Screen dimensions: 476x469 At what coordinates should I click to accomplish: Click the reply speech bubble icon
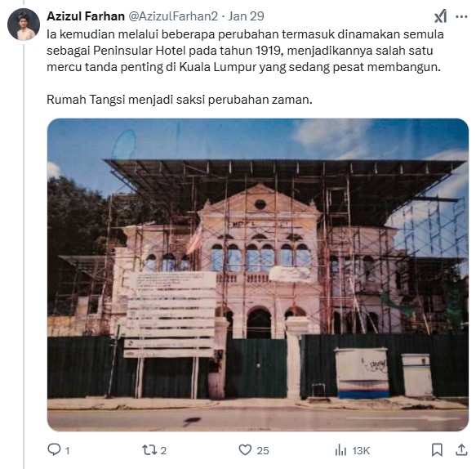pyautogui.click(x=54, y=449)
